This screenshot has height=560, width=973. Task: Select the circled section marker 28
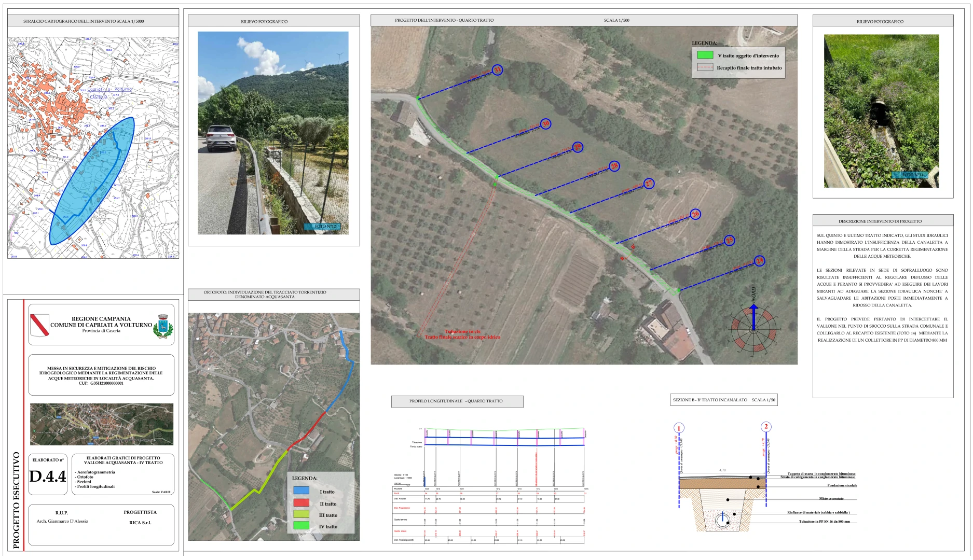click(614, 166)
